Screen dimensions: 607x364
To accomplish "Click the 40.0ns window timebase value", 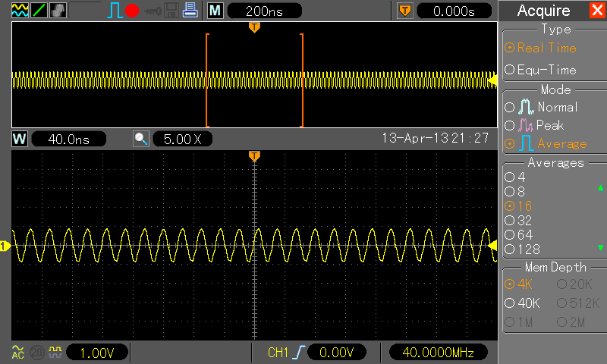I will click(68, 139).
